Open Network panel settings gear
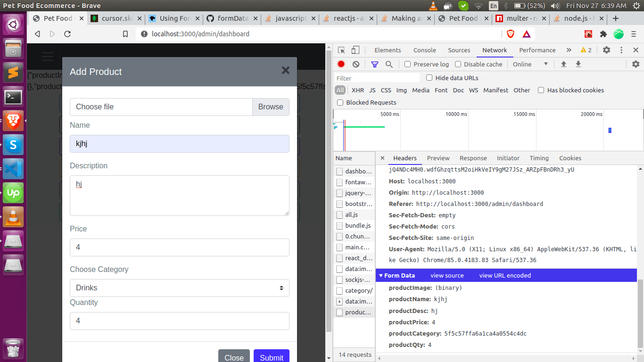 pos(636,64)
